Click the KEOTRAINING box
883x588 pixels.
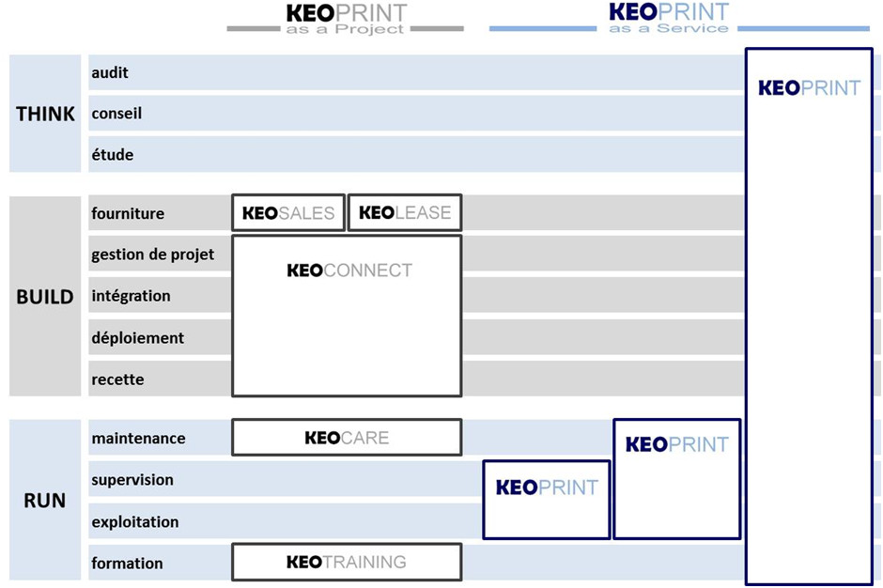point(347,562)
